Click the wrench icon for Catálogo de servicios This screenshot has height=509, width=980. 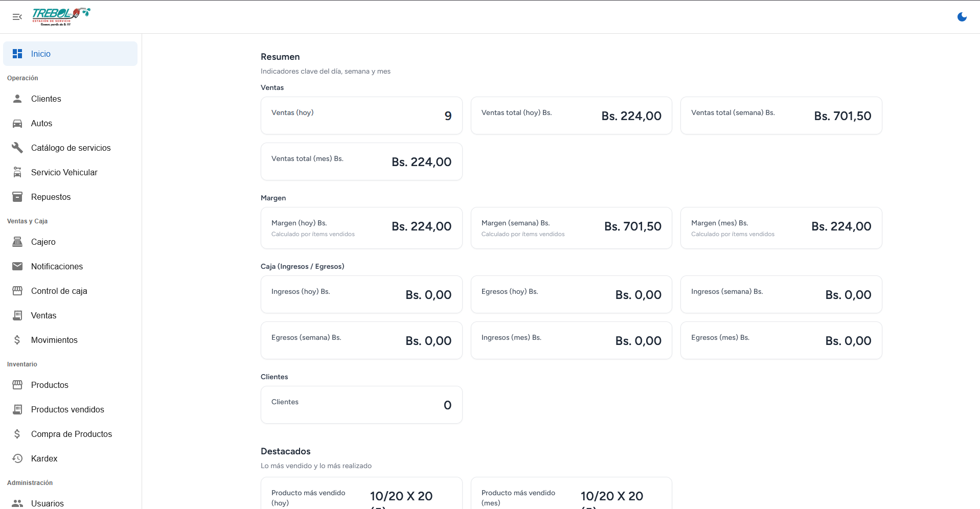pos(17,148)
